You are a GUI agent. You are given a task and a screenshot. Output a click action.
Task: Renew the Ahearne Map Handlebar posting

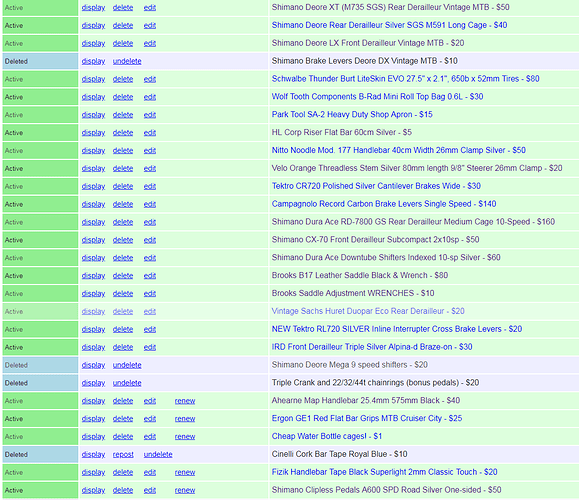pyautogui.click(x=185, y=401)
